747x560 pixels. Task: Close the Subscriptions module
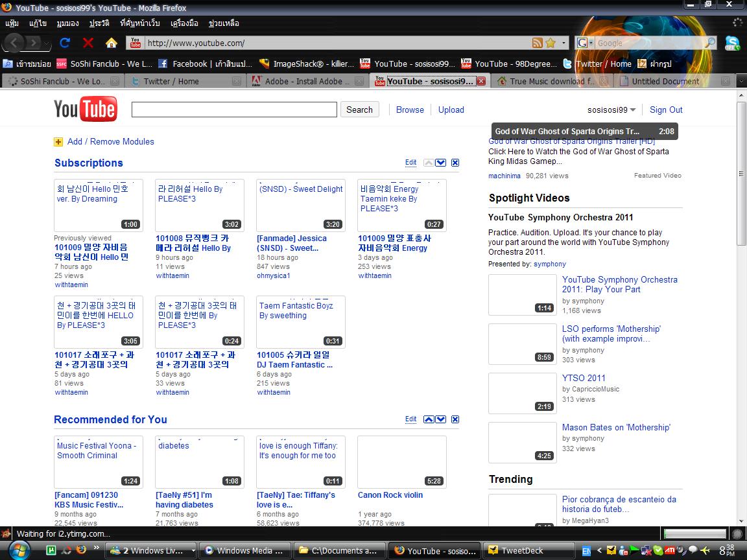455,163
